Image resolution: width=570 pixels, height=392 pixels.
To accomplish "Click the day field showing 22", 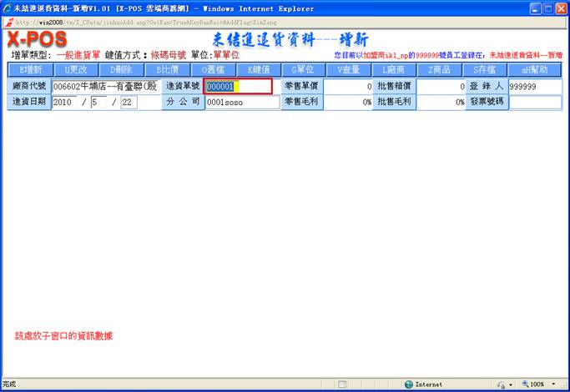I will [129, 102].
